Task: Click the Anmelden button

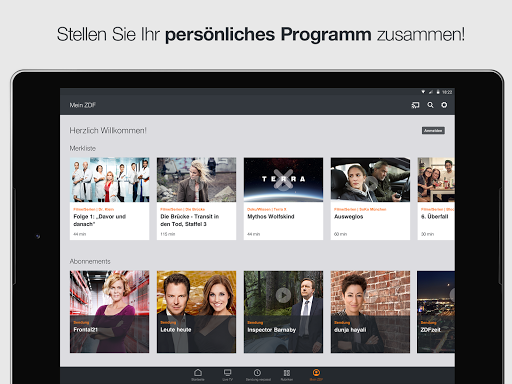Action: [433, 131]
